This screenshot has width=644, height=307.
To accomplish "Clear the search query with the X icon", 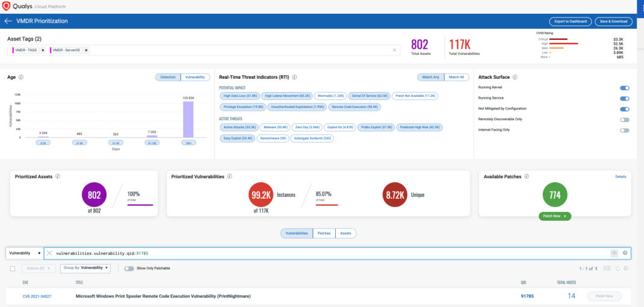I will tap(49, 253).
